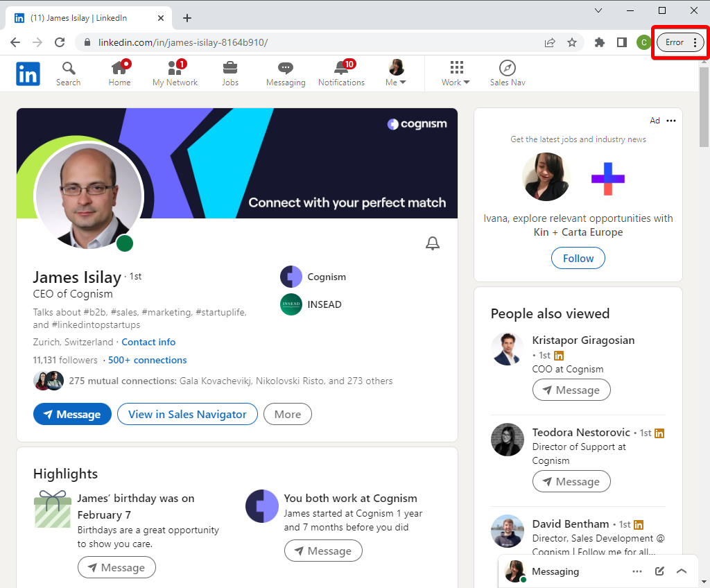Click James Isilay's profile photo
The width and height of the screenshot is (710, 588).
[x=89, y=196]
